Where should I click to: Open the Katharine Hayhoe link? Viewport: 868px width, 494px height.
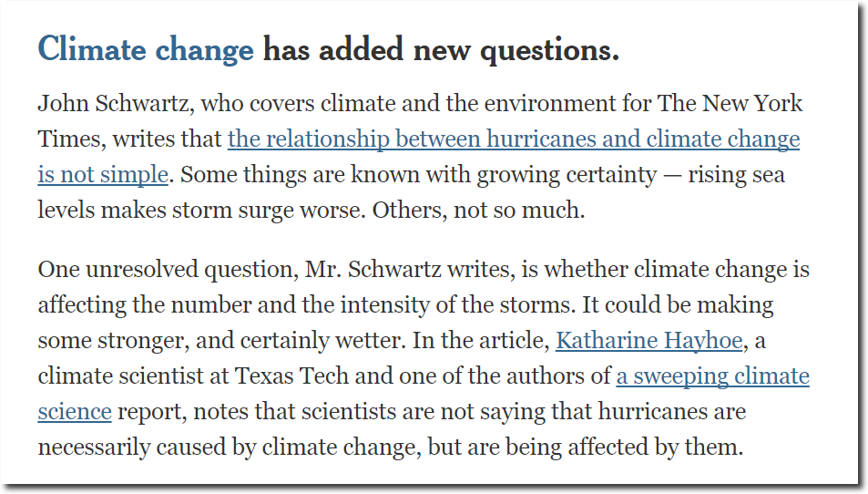648,340
